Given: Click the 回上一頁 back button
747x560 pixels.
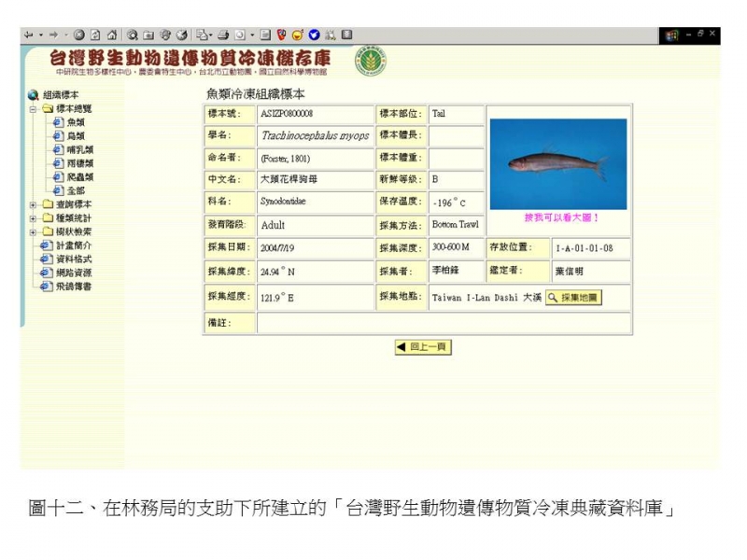Looking at the screenshot, I should pos(423,347).
